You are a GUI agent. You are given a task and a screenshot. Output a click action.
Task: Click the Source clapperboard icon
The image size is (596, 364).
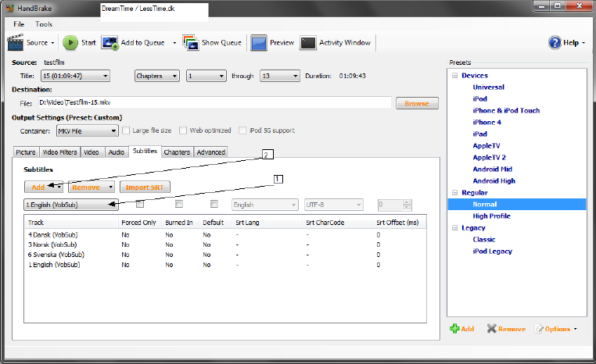(x=15, y=42)
